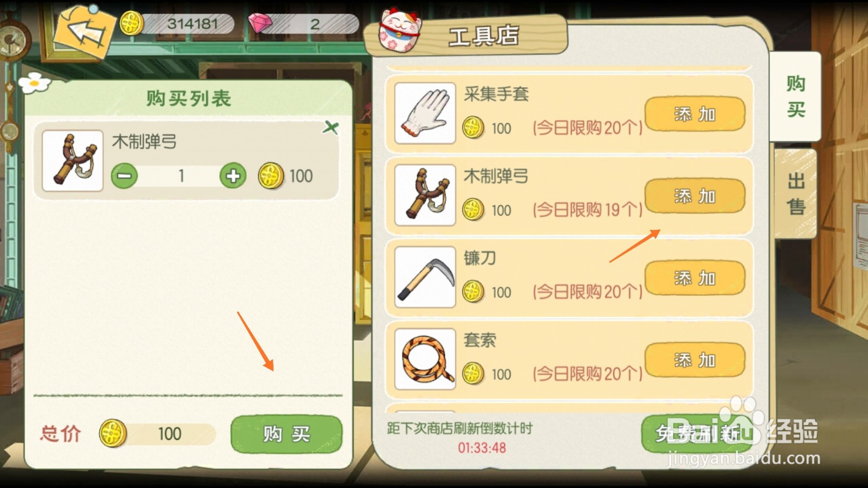Viewport: 868px width, 488px height.
Task: Remove wooden slingshot with green X
Action: pyautogui.click(x=330, y=128)
